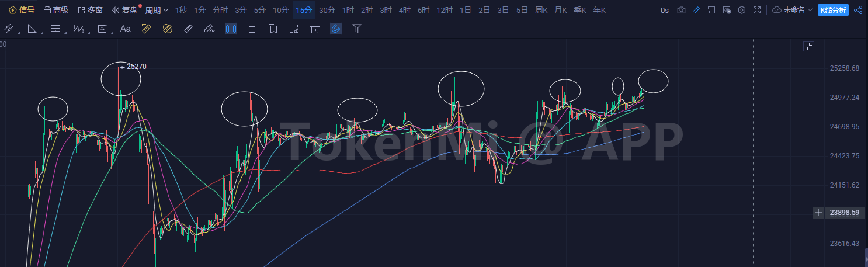This screenshot has width=868, height=267.
Task: Click the collapse chart icon in chart corner
Action: 808,46
